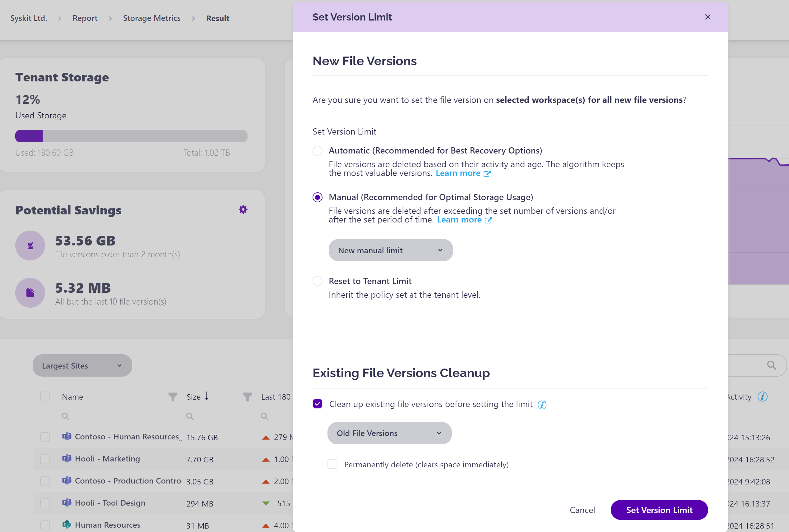Image resolution: width=789 pixels, height=532 pixels.
Task: Click chevron after Storage Metrics breadcrumb
Action: [x=193, y=18]
